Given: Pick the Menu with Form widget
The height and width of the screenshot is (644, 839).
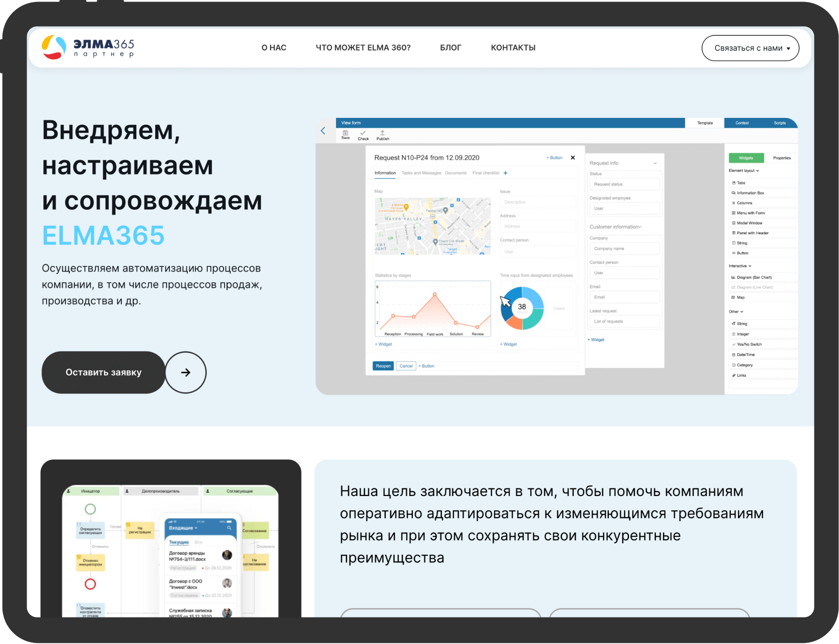Looking at the screenshot, I should (763, 213).
